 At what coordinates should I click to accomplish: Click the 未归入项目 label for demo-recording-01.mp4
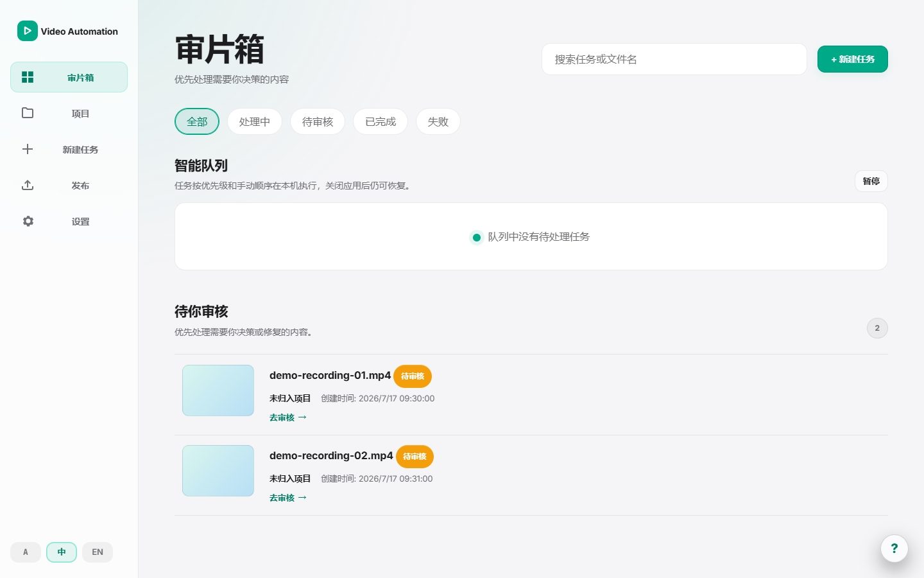tap(290, 398)
